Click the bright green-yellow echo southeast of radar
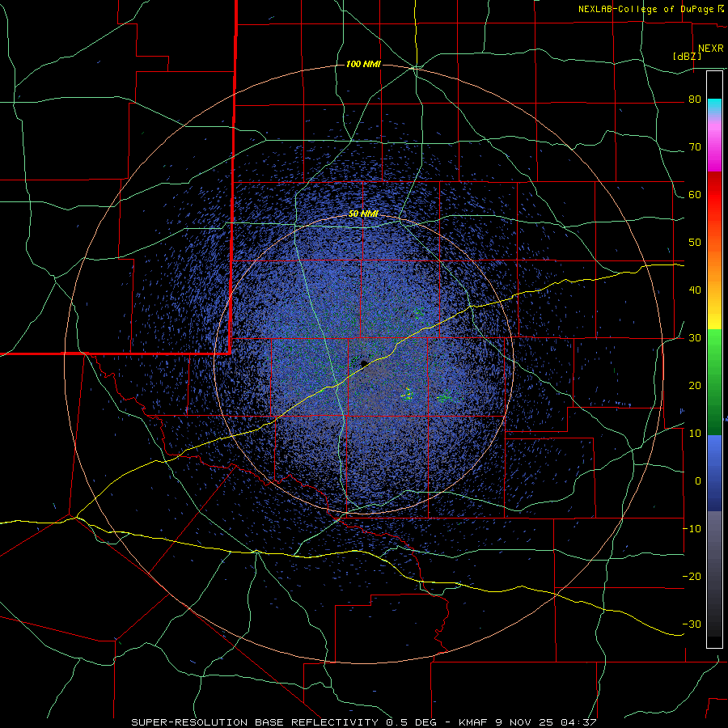Screen dimensions: 728x728 408,394
